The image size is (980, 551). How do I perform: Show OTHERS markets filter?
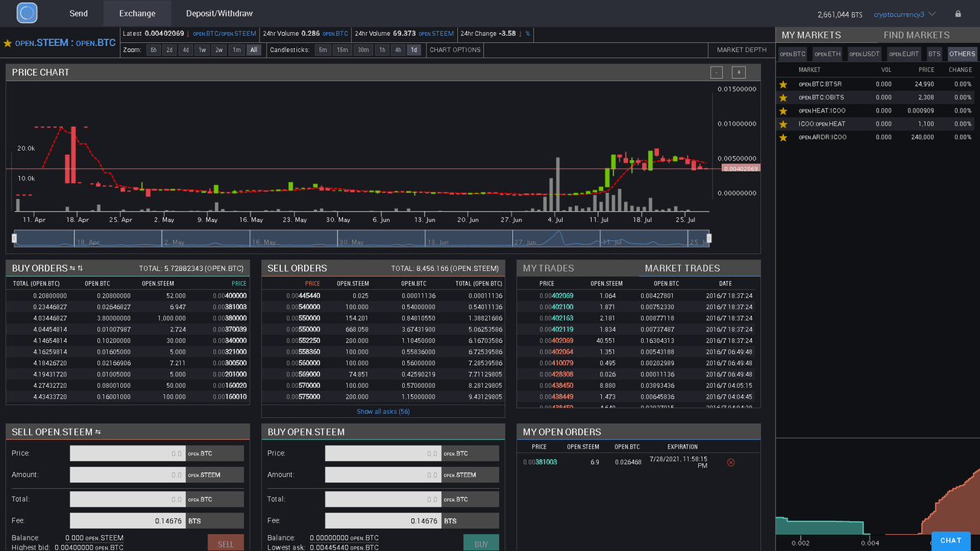[x=962, y=54]
